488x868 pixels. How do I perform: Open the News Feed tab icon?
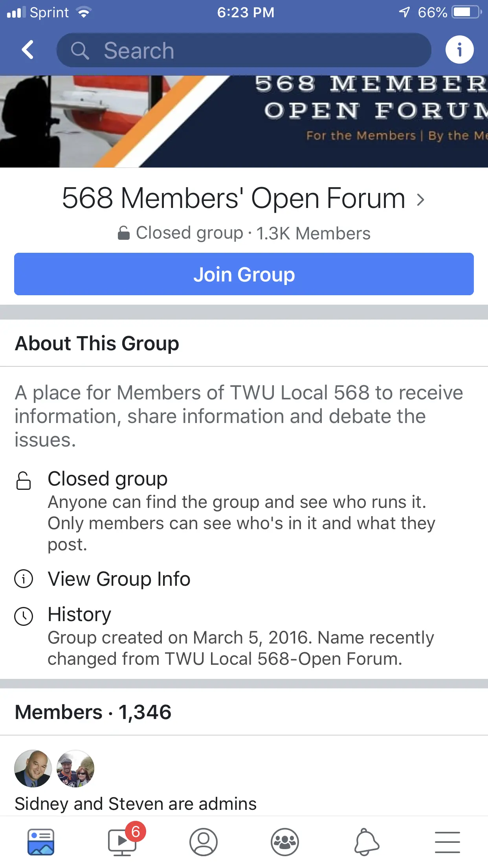(41, 842)
